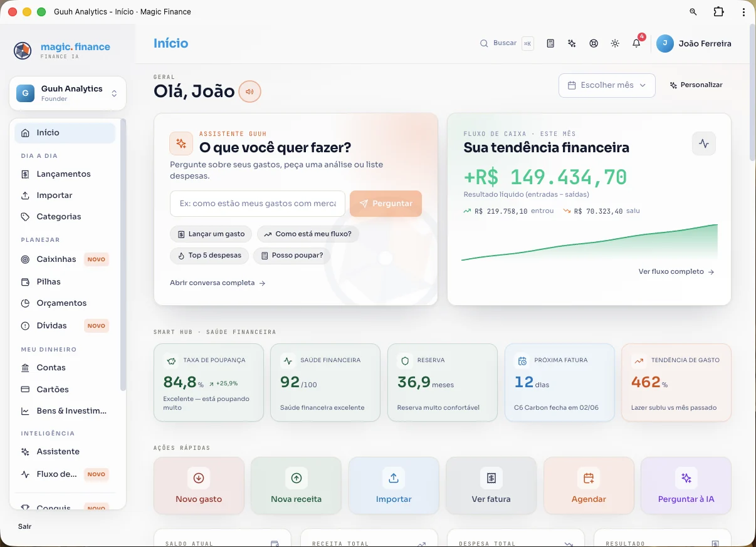Open Lançamentos in sidebar
756x547 pixels.
pyautogui.click(x=65, y=174)
